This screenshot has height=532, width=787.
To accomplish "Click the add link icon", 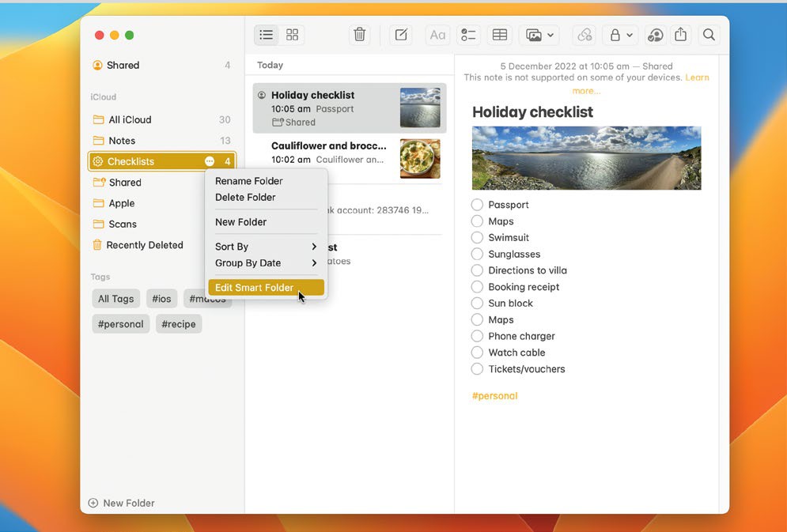I will (585, 35).
